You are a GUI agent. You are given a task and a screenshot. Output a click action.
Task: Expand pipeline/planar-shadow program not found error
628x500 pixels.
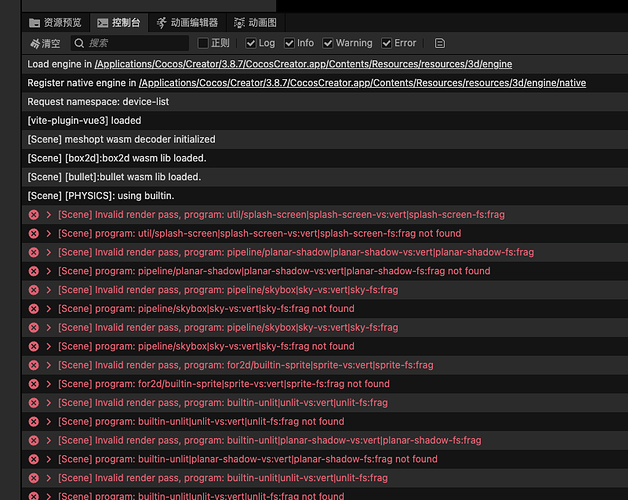pyautogui.click(x=48, y=271)
